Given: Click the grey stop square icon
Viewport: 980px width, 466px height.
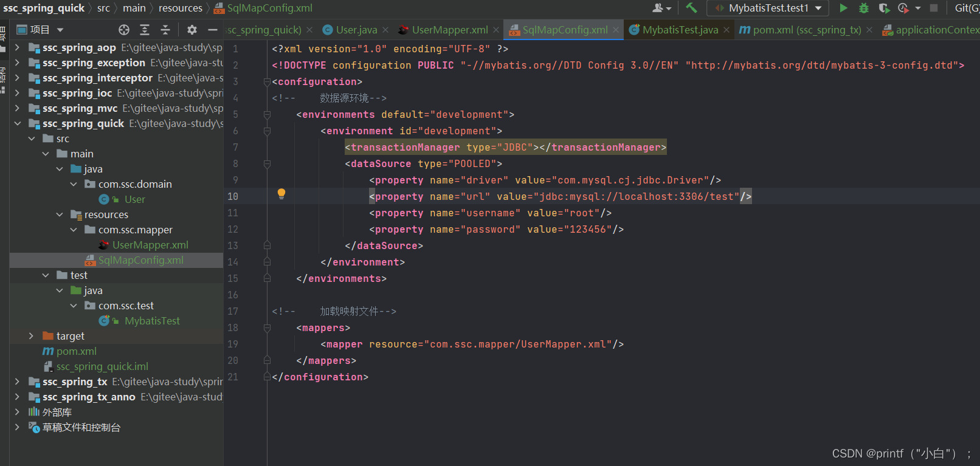Looking at the screenshot, I should (x=934, y=8).
